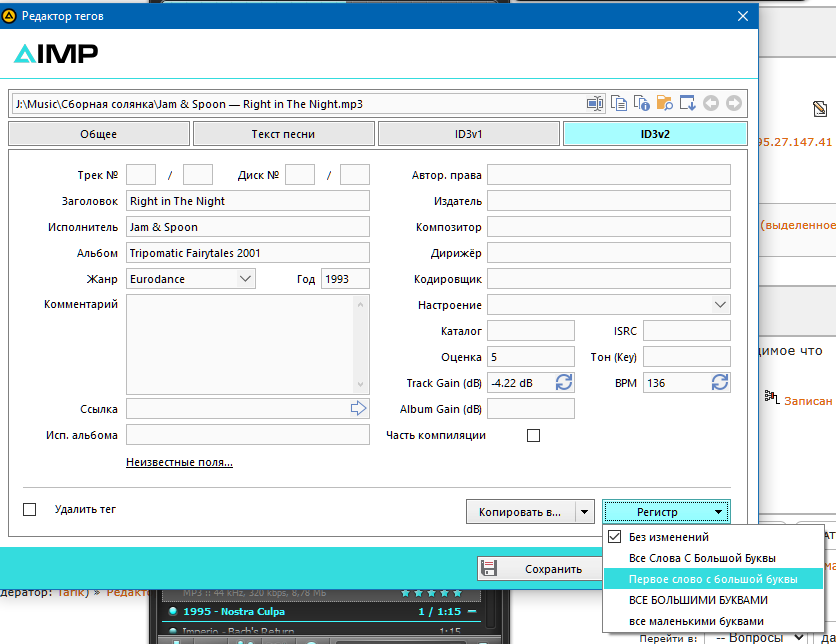Click the first Трек № input field

pyautogui.click(x=141, y=175)
